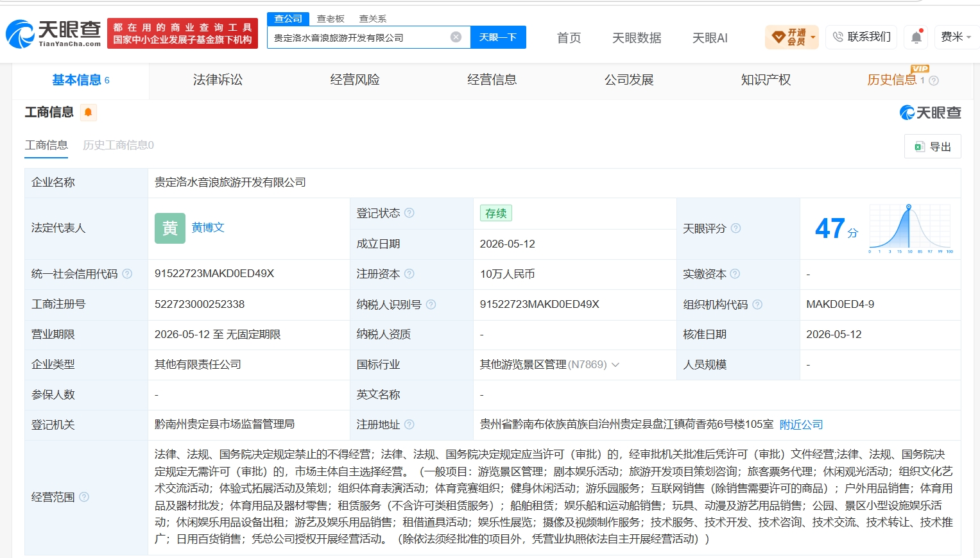Click the 附近公司 link
Viewport: 980px width, 558px height.
pos(801,425)
